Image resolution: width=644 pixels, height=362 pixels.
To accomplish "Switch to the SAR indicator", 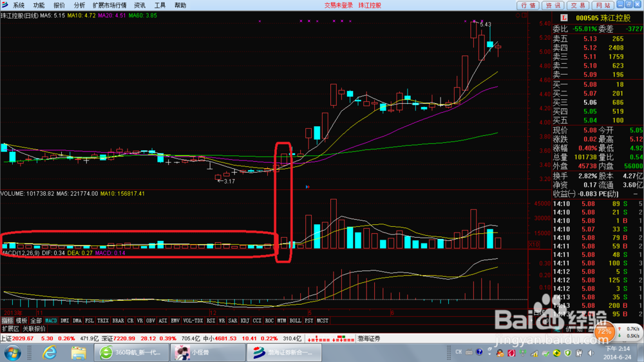I will [232, 321].
